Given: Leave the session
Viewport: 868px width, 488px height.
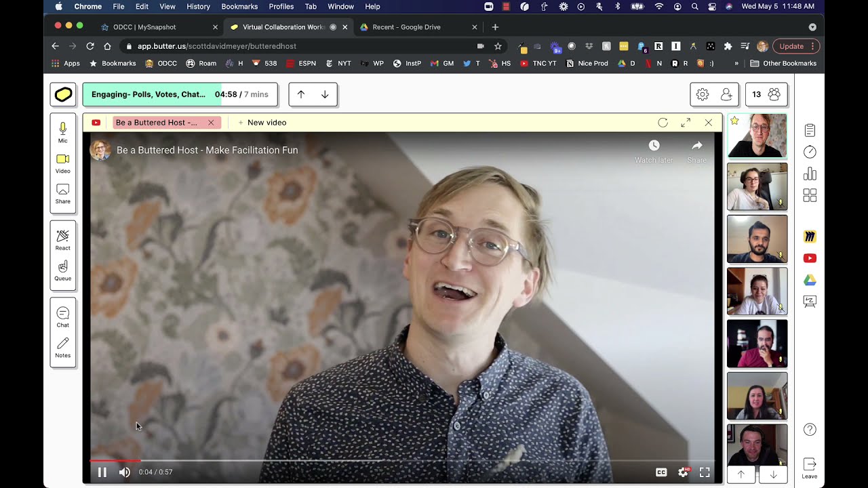Looking at the screenshot, I should [x=810, y=468].
